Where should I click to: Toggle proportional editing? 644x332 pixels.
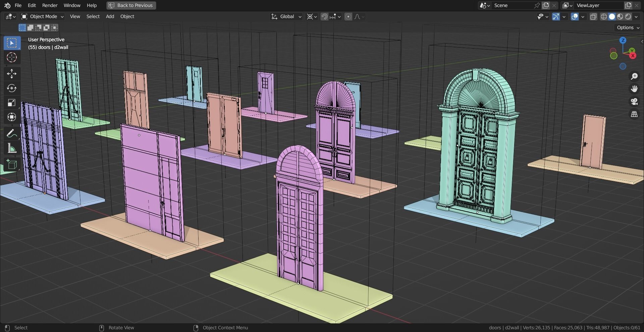point(348,16)
